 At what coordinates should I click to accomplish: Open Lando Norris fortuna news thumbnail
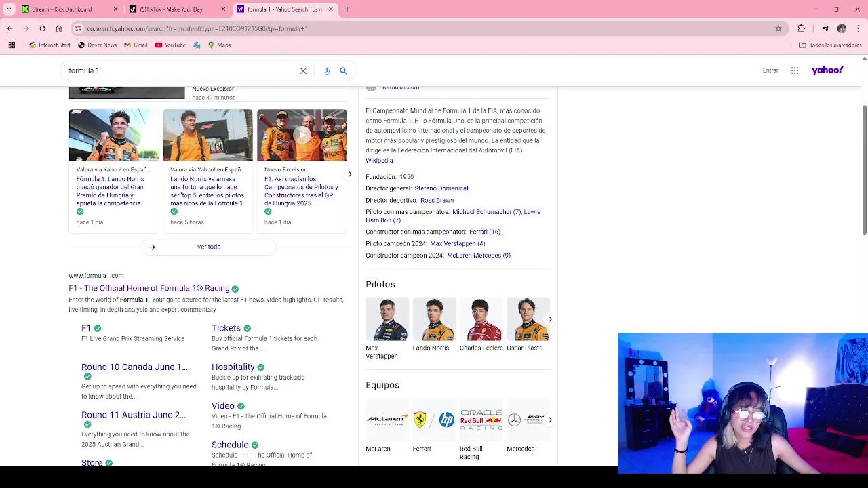pos(208,135)
